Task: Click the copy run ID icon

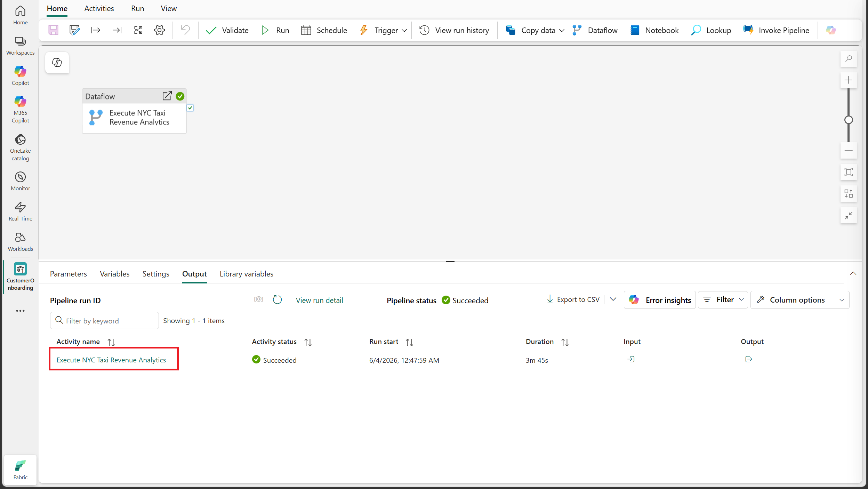Action: [259, 299]
